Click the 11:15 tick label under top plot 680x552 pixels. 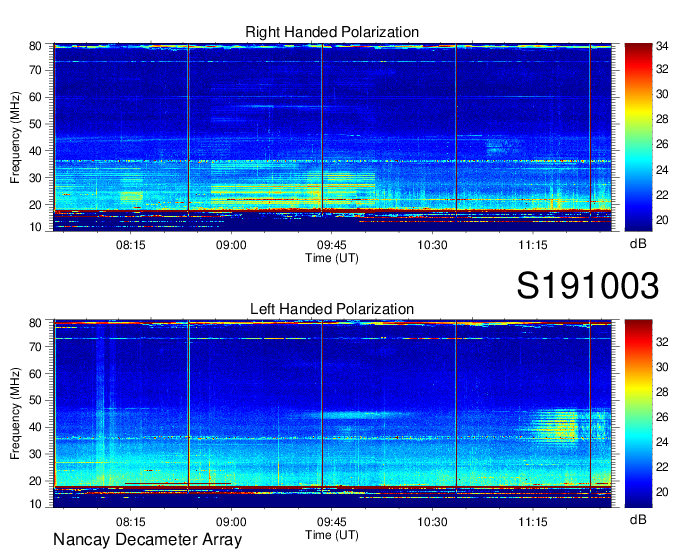pyautogui.click(x=533, y=245)
